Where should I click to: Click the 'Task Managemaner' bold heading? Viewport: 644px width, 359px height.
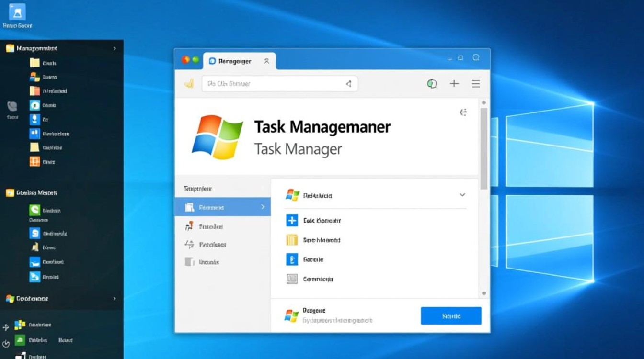322,127
